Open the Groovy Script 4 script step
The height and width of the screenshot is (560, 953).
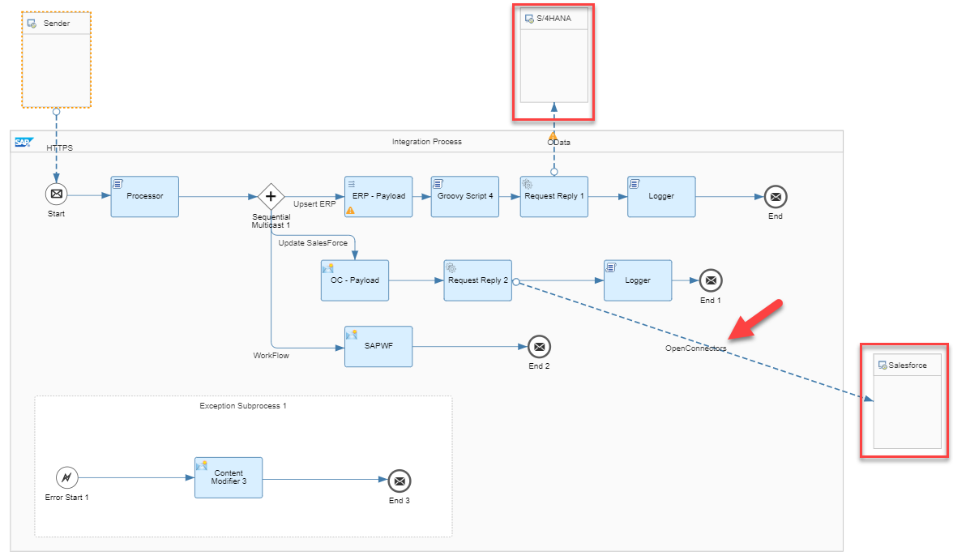point(464,196)
